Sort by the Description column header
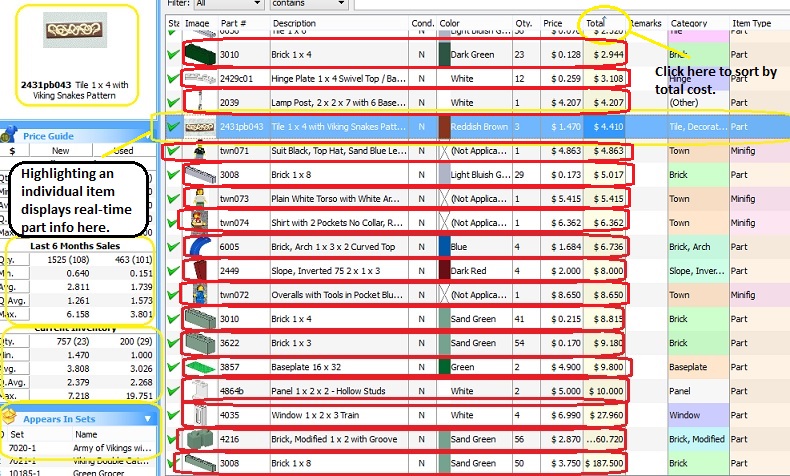 (x=294, y=23)
